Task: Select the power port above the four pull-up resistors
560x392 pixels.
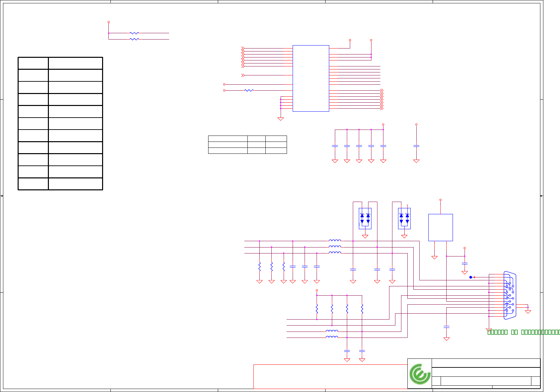Action: [317, 290]
